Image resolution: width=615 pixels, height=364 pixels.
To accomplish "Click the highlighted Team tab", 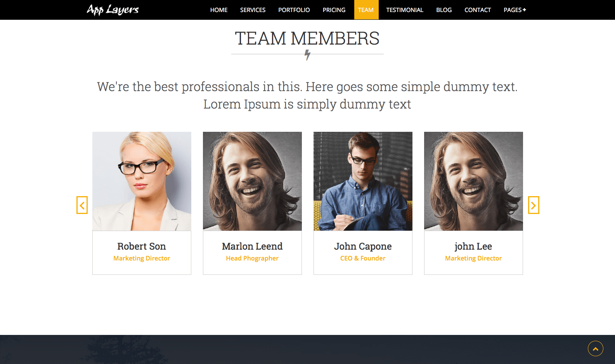I will click(366, 10).
